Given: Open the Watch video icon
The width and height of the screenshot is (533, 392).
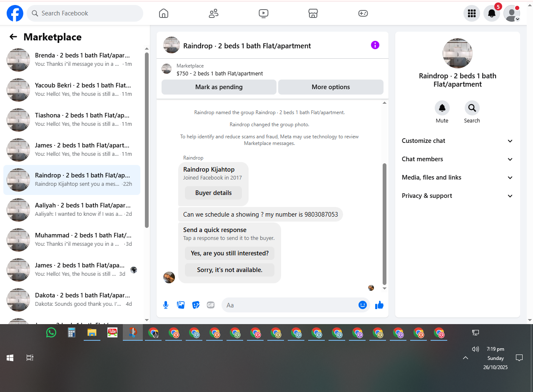Looking at the screenshot, I should click(x=263, y=13).
